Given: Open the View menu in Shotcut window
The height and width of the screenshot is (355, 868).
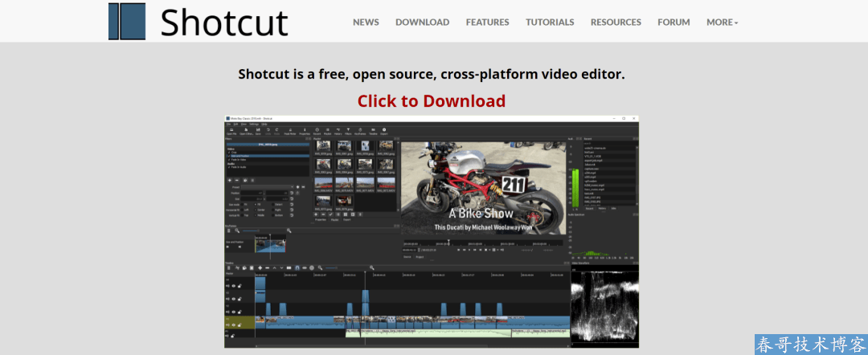Looking at the screenshot, I should click(x=244, y=124).
